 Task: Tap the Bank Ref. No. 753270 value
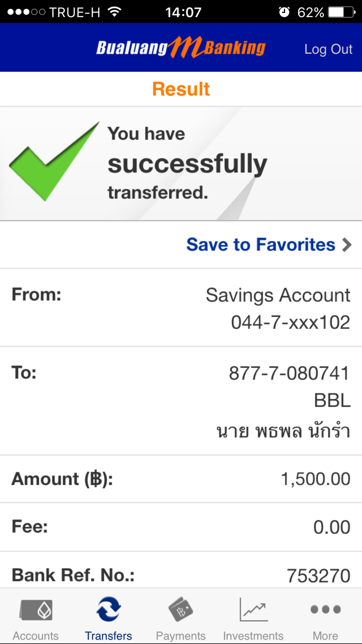318,576
